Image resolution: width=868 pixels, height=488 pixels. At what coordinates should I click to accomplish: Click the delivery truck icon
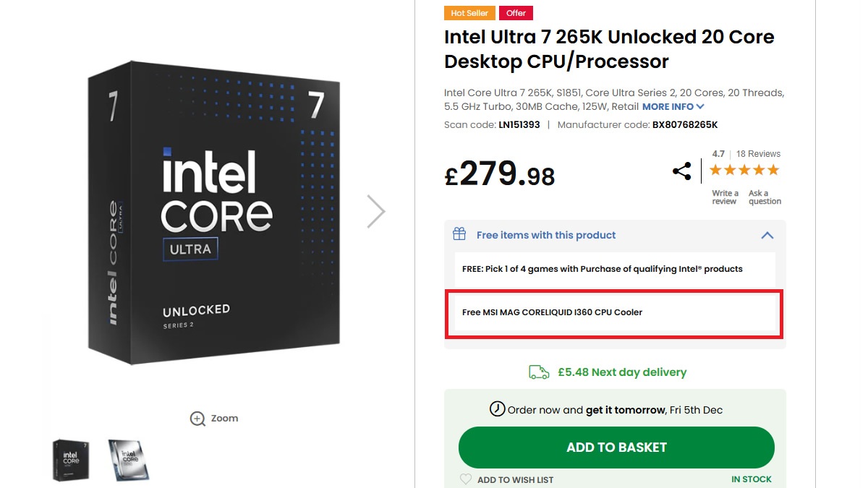click(539, 372)
